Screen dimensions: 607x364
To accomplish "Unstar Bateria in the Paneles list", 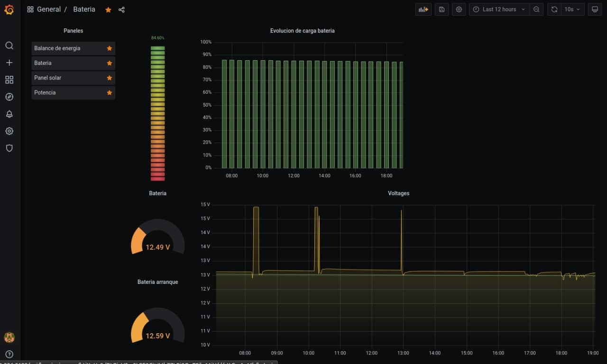I will click(x=110, y=63).
